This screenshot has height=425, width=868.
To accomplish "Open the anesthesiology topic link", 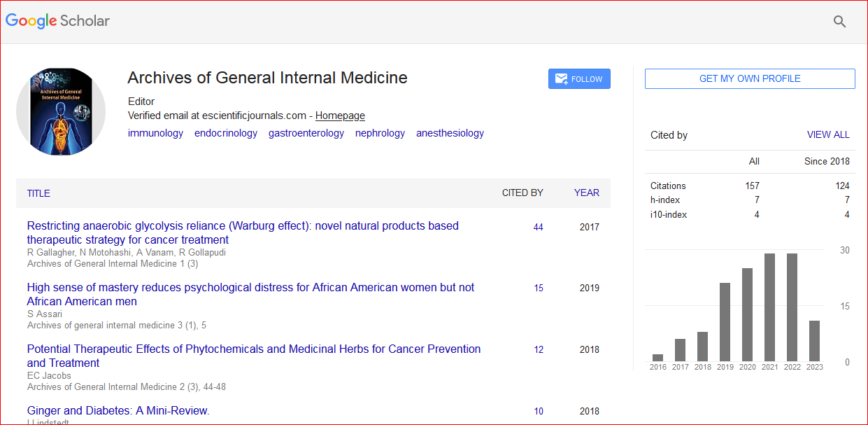I will (450, 133).
